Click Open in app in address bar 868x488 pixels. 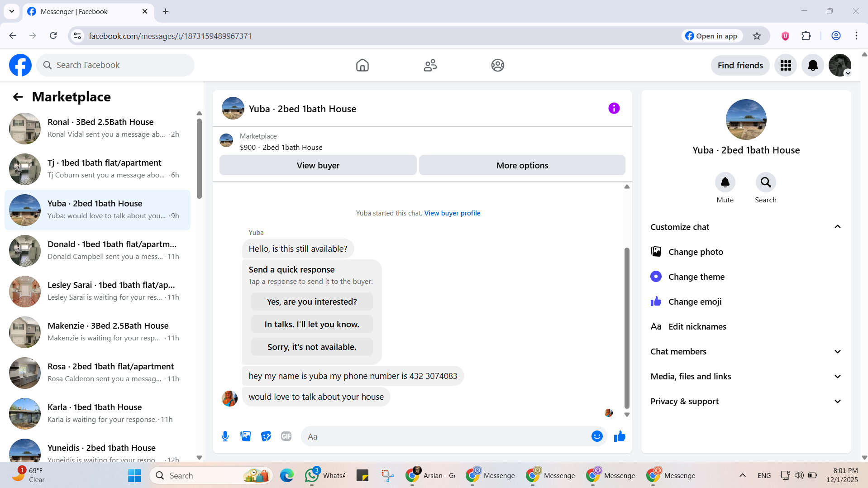712,36
